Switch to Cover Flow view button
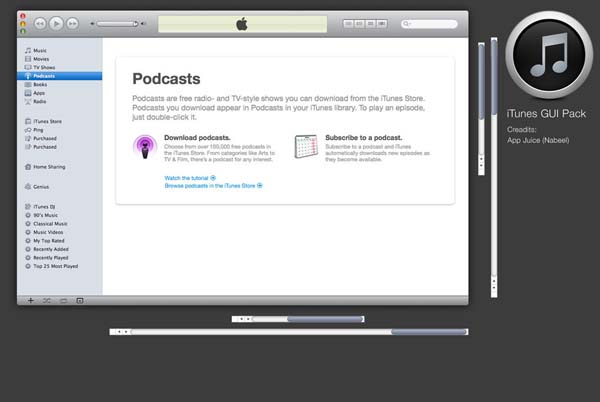The width and height of the screenshot is (600, 402). pyautogui.click(x=382, y=24)
